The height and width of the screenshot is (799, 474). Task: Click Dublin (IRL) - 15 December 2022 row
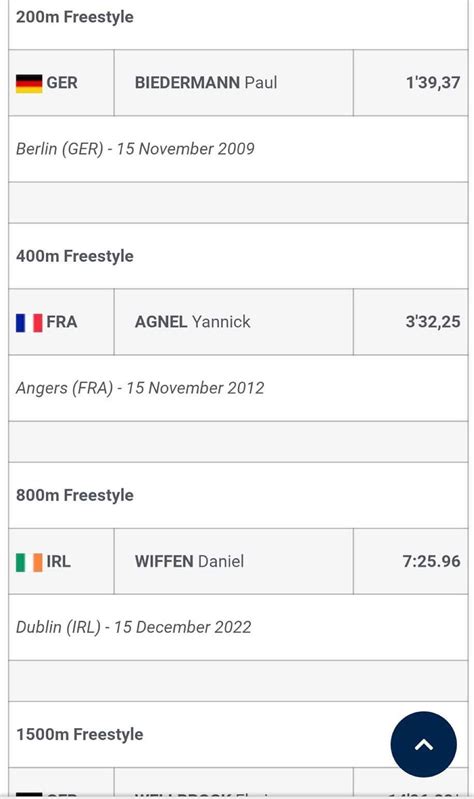pyautogui.click(x=238, y=627)
